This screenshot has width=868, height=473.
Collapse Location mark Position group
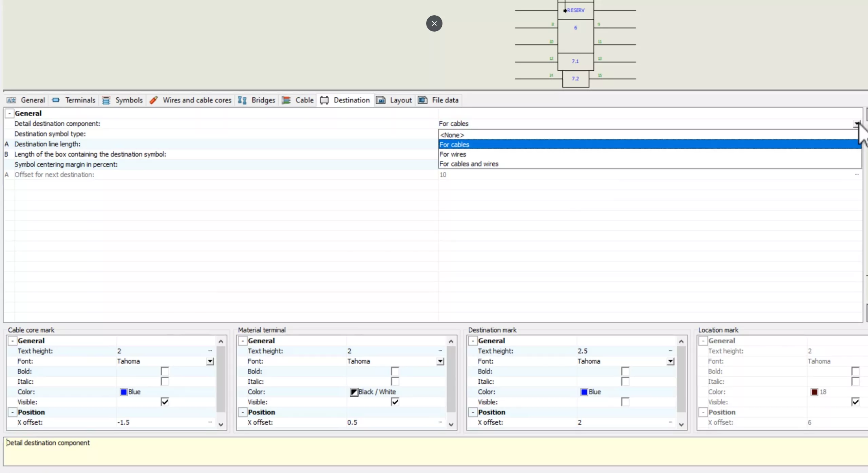pos(703,412)
